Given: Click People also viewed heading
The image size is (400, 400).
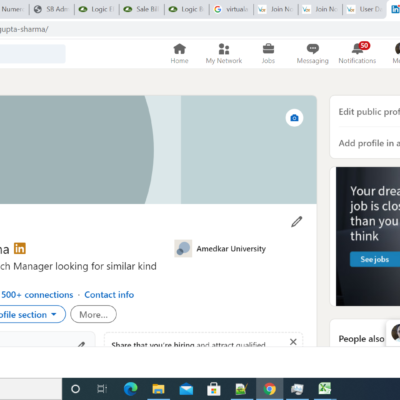Looking at the screenshot, I should click(x=361, y=339).
